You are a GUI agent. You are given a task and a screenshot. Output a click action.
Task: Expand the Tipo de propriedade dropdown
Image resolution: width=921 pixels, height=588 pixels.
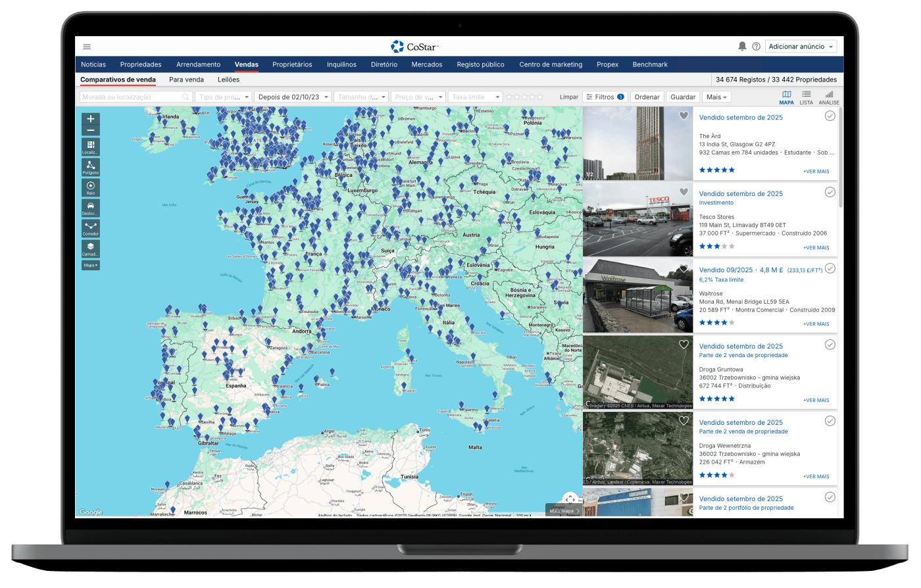223,97
